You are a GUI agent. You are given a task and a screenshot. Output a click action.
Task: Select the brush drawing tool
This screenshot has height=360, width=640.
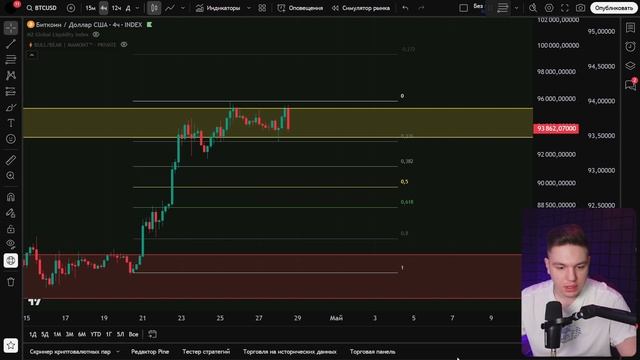click(11, 107)
